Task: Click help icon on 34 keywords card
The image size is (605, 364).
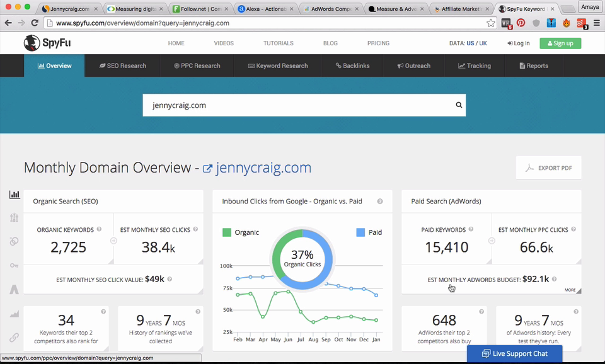Action: [x=103, y=312]
